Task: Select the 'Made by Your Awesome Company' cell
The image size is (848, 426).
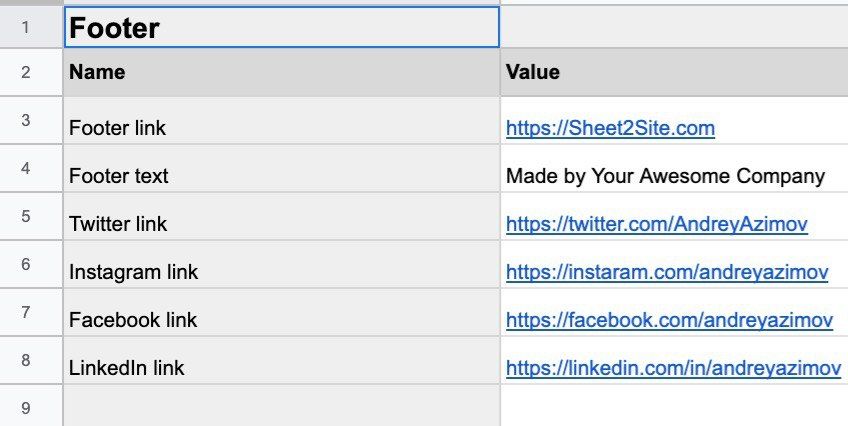Action: click(x=665, y=176)
